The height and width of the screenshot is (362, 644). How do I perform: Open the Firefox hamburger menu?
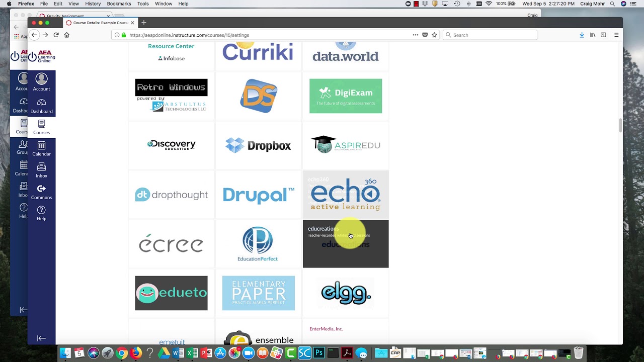coord(616,35)
